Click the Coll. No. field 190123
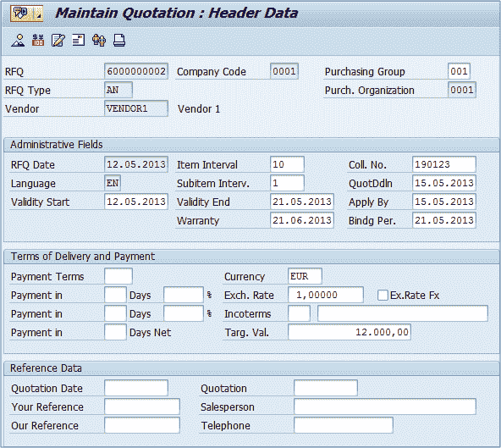This screenshot has height=448, width=501. click(x=444, y=164)
